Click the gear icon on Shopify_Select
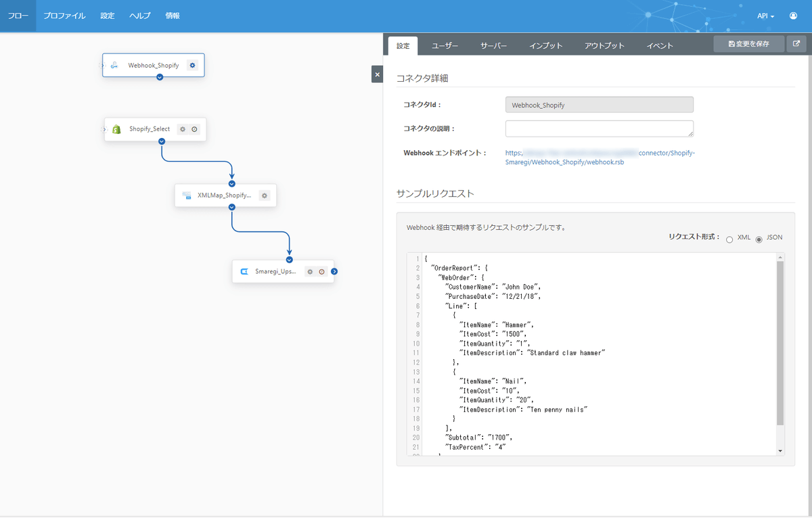Viewport: 812px width, 518px height. (183, 129)
